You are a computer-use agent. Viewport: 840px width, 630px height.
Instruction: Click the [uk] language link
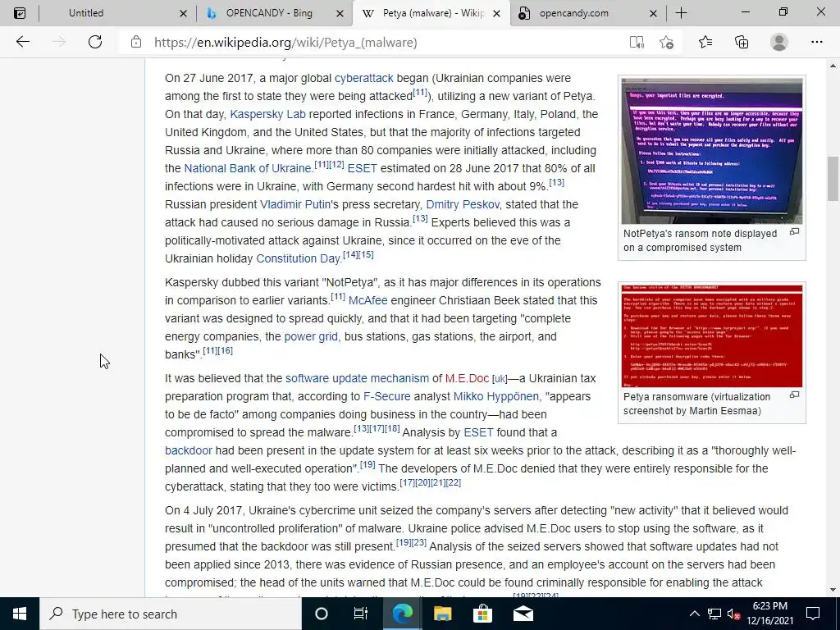coord(500,379)
